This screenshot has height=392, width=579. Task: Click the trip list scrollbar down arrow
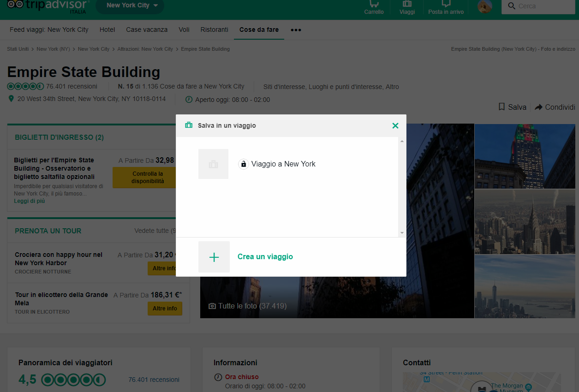(402, 233)
